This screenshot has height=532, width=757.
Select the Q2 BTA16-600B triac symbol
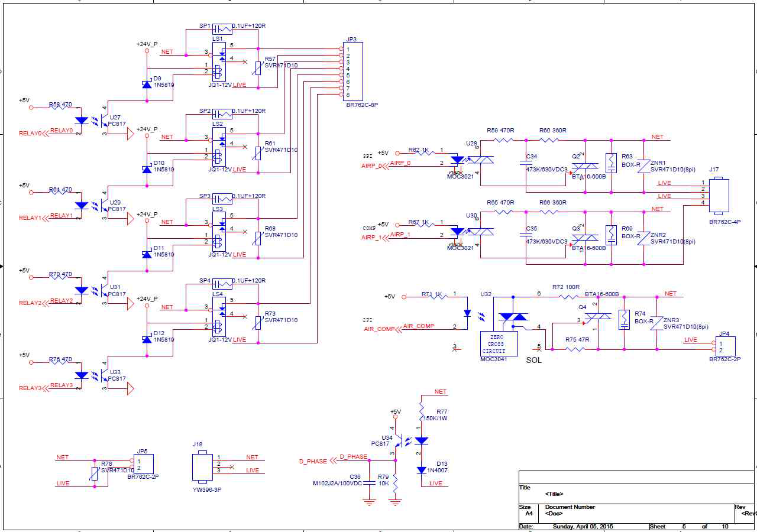[585, 167]
